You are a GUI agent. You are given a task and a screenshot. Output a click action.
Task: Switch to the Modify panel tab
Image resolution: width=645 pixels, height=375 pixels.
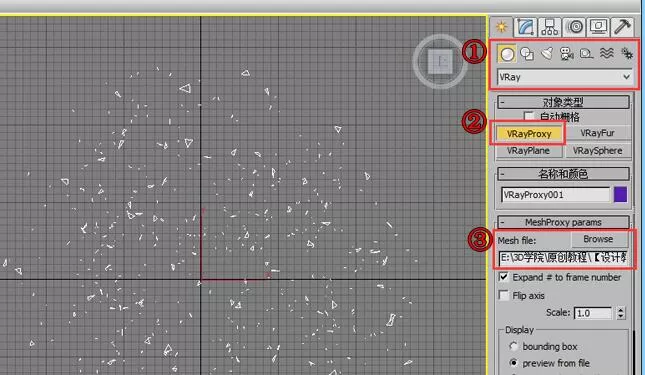(x=526, y=27)
